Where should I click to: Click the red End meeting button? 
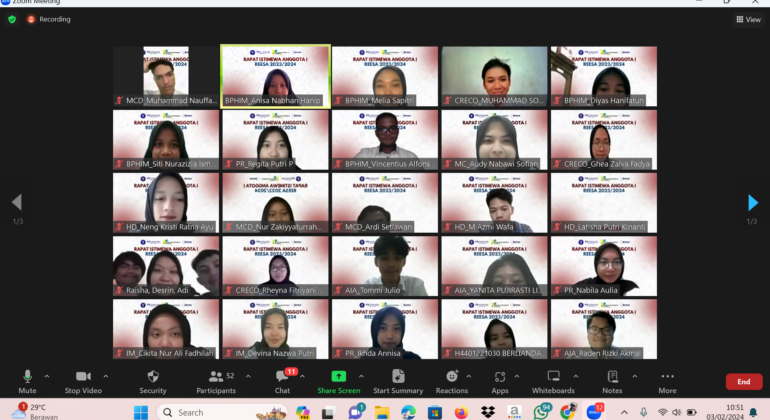pyautogui.click(x=744, y=382)
